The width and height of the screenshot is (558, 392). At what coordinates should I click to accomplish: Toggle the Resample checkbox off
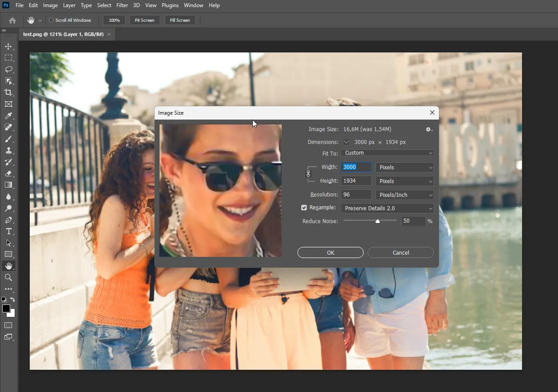pos(304,208)
